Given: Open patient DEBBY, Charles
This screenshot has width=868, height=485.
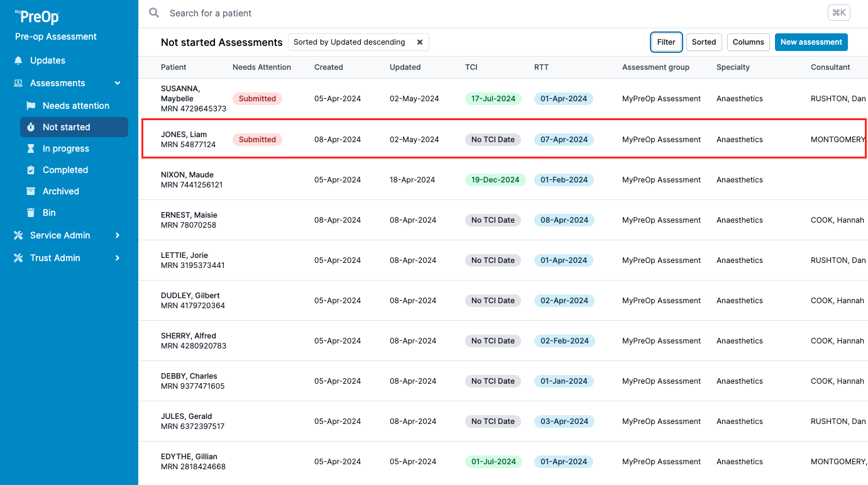Looking at the screenshot, I should (x=503, y=381).
